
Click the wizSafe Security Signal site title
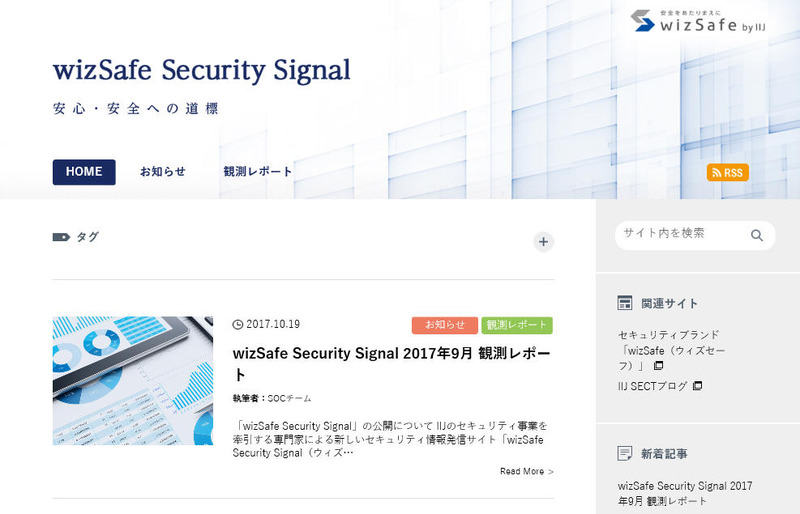(201, 71)
